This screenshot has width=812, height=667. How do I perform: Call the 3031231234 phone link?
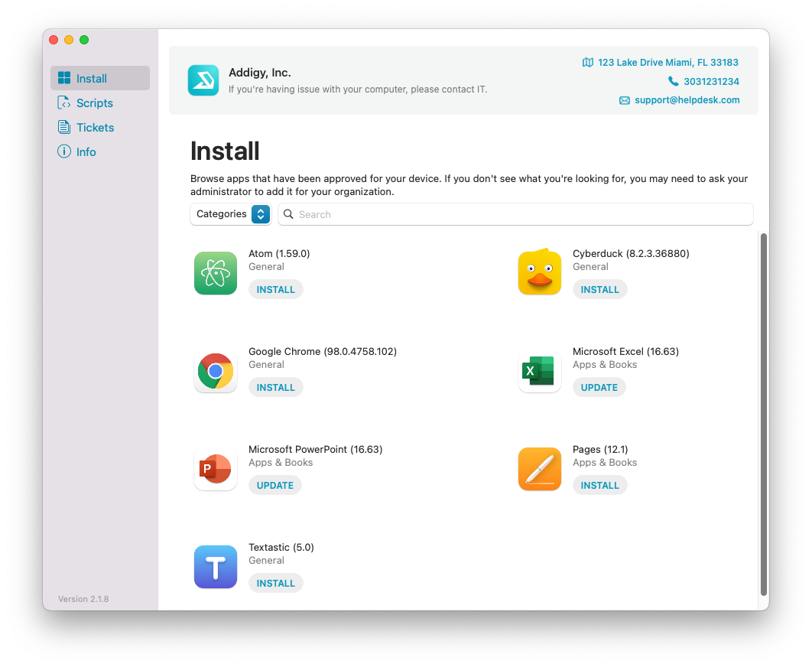coord(711,81)
